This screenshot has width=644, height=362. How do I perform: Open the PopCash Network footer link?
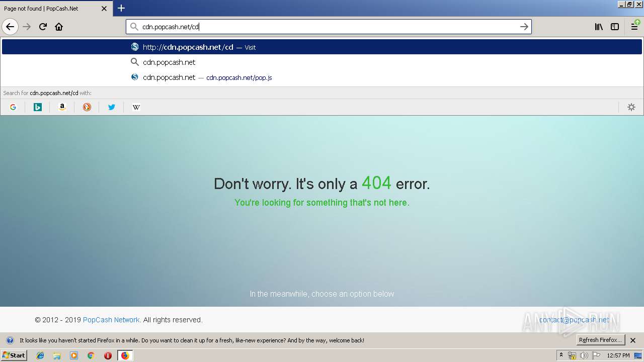[x=111, y=320]
